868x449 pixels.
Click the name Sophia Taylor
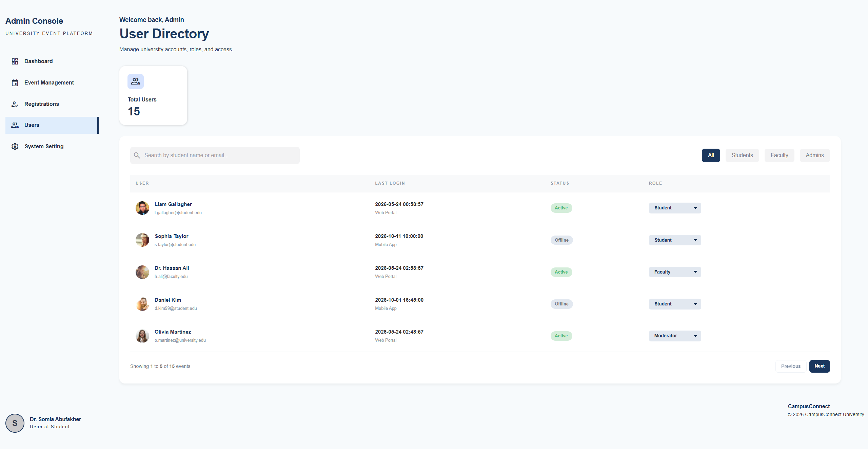point(172,236)
